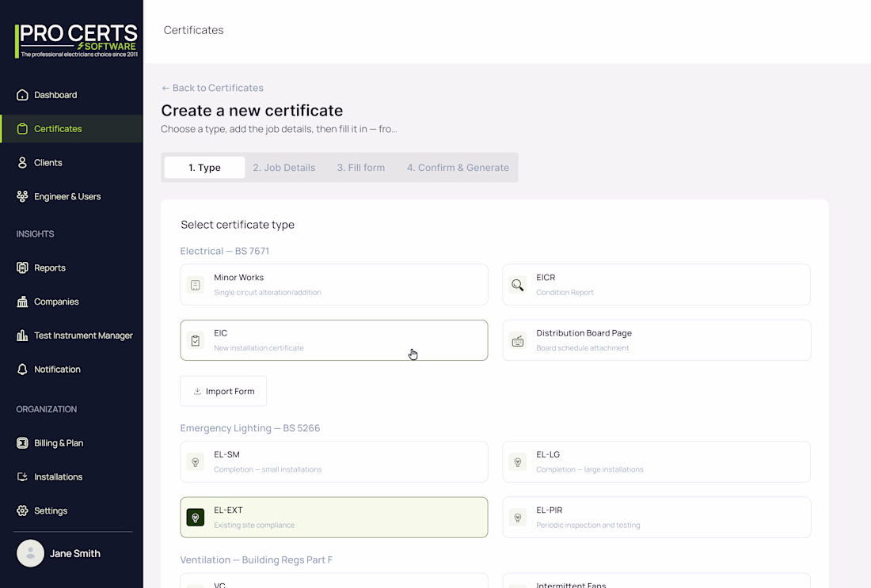
Task: Go to Confirm & Generate tab
Action: pos(458,168)
